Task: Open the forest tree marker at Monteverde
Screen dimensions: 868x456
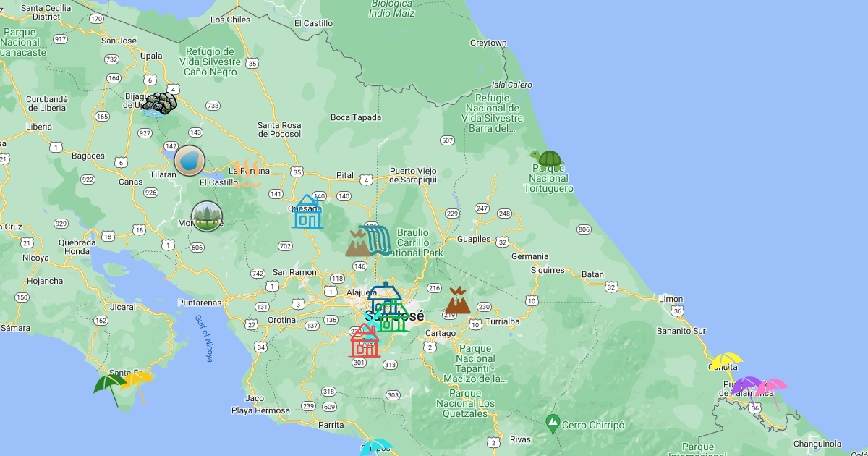Action: coord(207,216)
